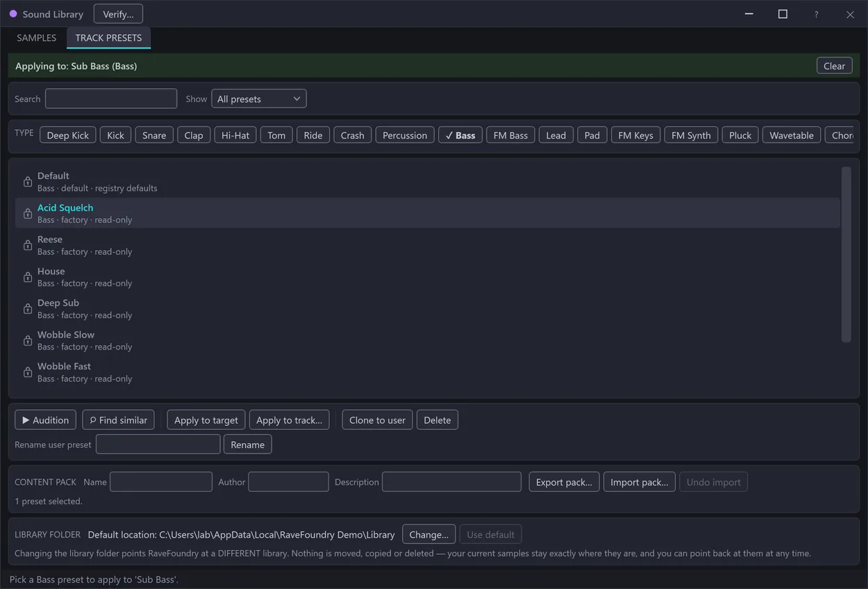
Task: Click the Rename user preset field
Action: (x=158, y=445)
